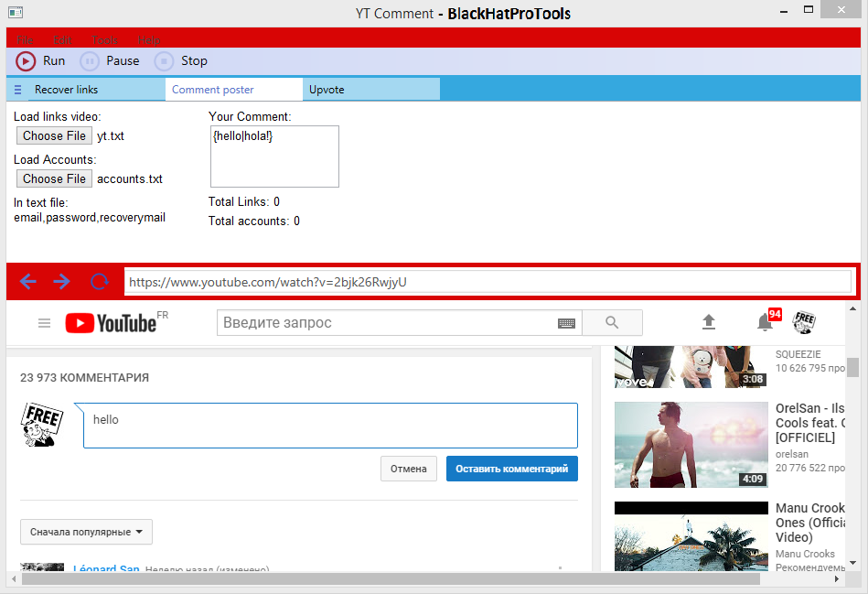
Task: Click the Total Links: 0 text
Action: [244, 201]
